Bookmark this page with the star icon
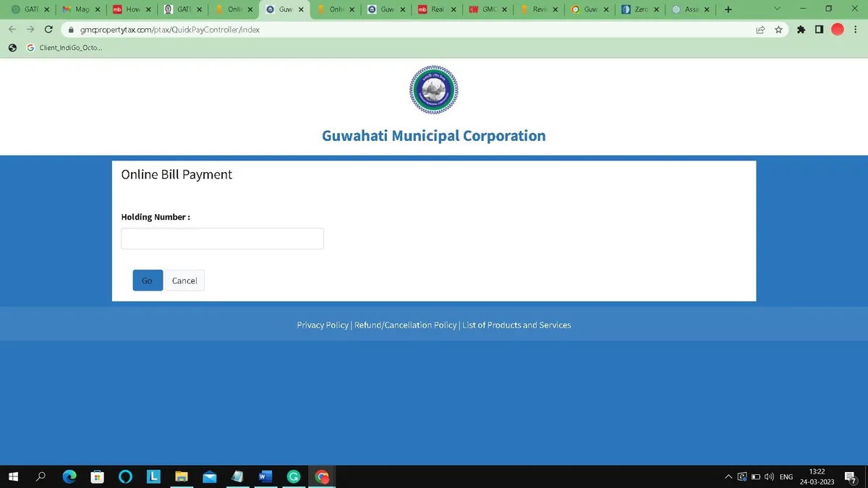868x488 pixels. 779,30
